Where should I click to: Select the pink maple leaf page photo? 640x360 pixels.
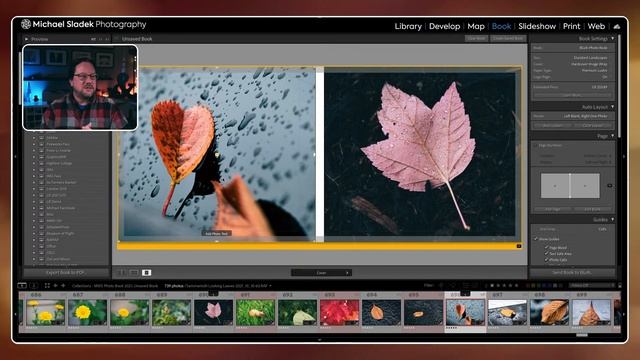420,154
